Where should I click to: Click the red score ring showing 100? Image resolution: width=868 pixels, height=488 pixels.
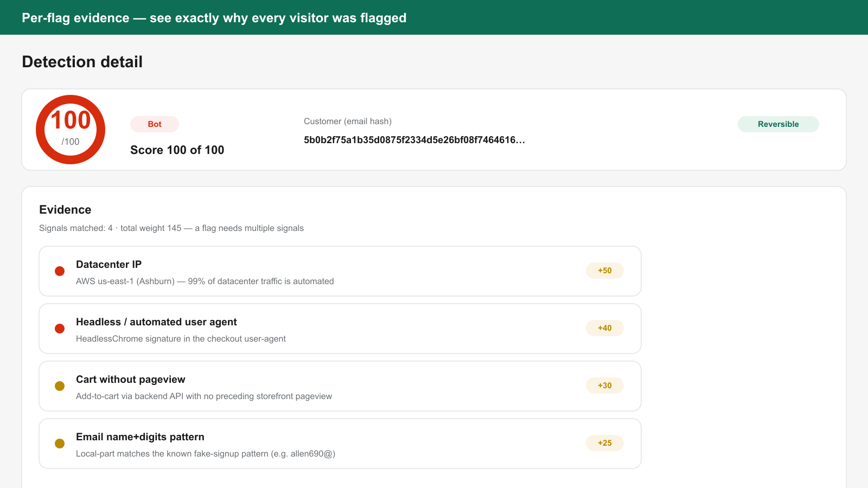(71, 130)
